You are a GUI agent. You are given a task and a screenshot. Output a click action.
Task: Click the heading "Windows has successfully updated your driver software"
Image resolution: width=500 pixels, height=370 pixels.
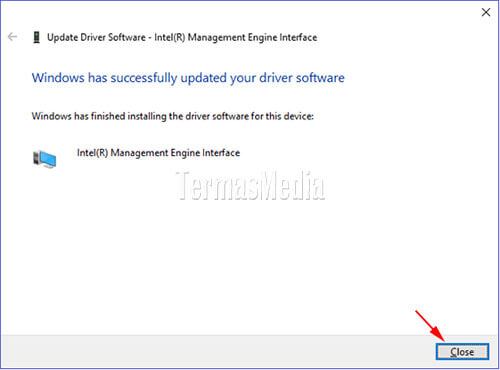point(188,78)
